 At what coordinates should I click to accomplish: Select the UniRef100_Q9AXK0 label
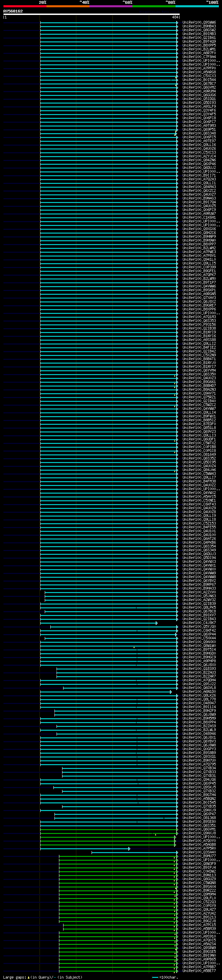point(199,642)
